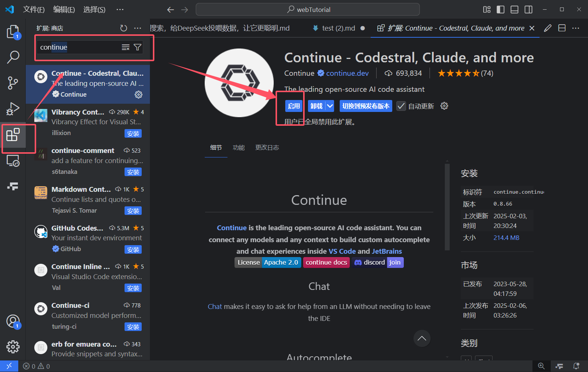This screenshot has width=588, height=372.
Task: Open the settings gear beside auto update
Action: click(444, 106)
